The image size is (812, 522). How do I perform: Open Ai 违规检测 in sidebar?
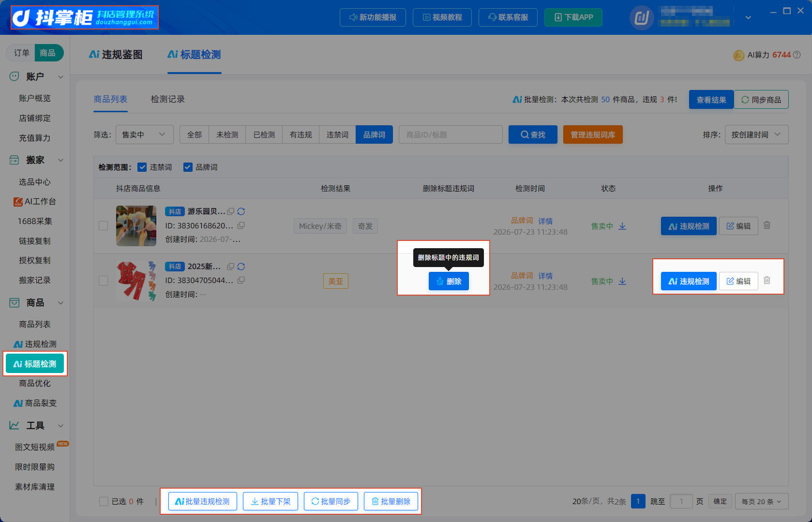click(35, 344)
